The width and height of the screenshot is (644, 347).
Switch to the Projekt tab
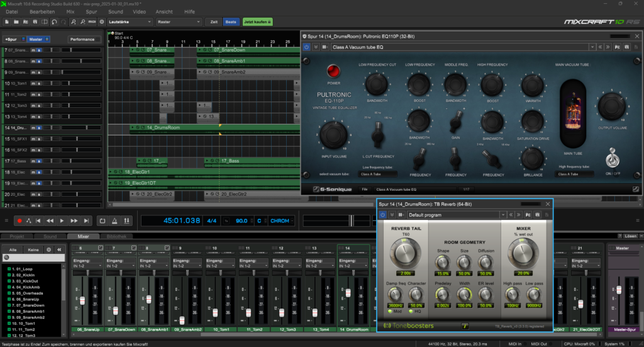[x=17, y=236]
